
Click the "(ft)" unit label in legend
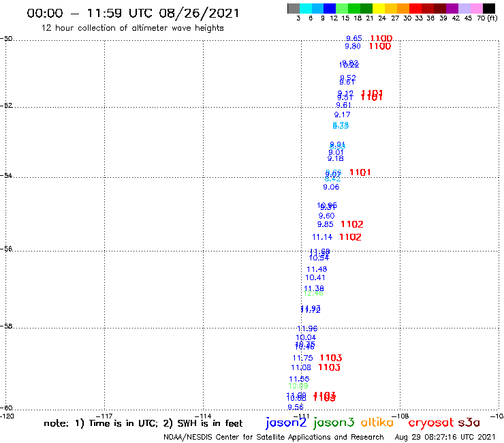point(492,18)
